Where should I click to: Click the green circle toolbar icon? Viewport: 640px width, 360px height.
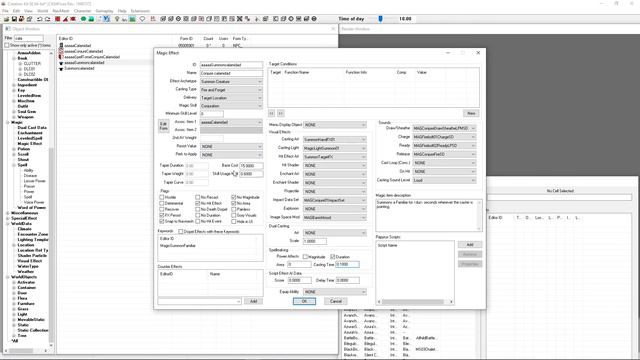[x=83, y=19]
